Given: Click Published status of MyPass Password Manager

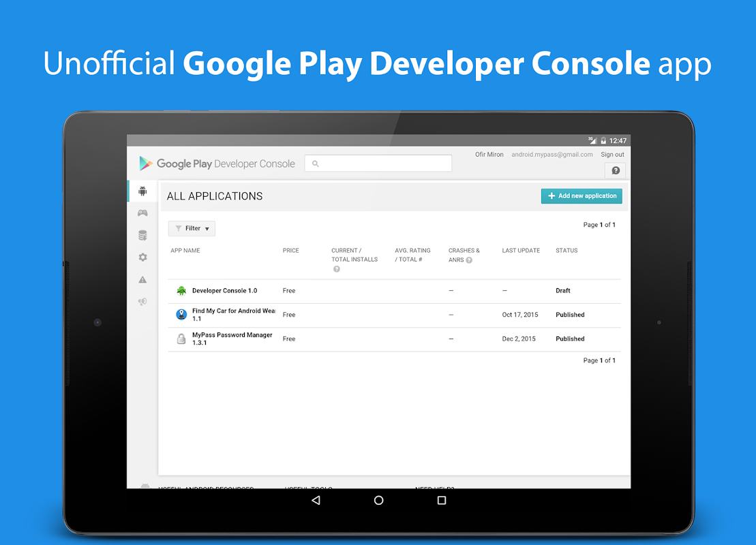Looking at the screenshot, I should [x=570, y=339].
